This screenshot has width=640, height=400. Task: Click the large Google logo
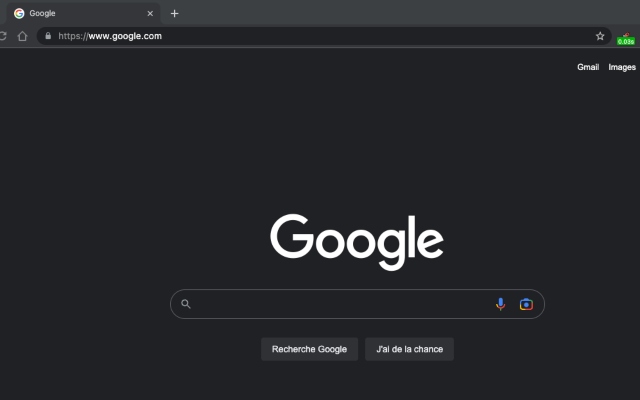[357, 241]
